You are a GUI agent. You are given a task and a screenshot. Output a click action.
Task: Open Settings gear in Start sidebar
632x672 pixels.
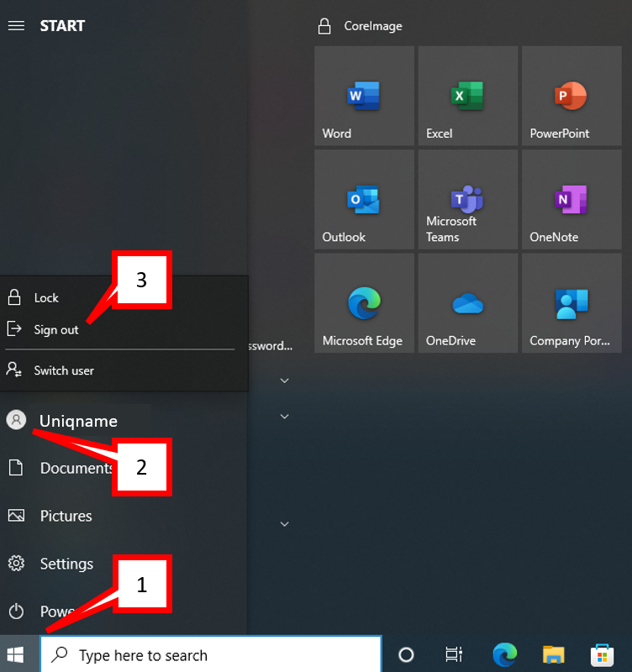pos(16,564)
